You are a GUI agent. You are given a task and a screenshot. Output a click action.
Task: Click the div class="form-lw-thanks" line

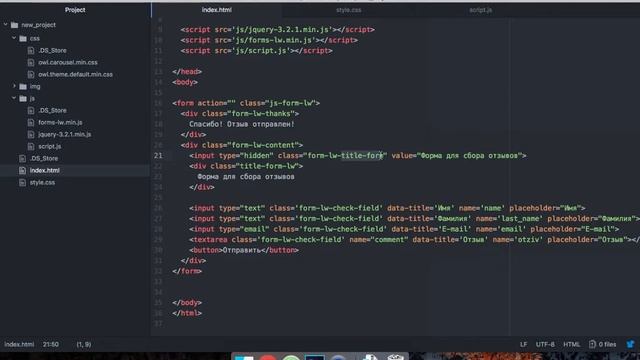point(240,114)
